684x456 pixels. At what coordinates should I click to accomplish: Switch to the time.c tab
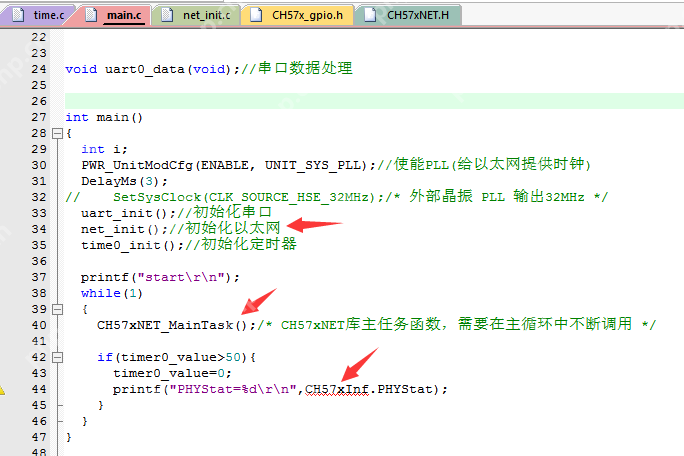click(x=38, y=15)
